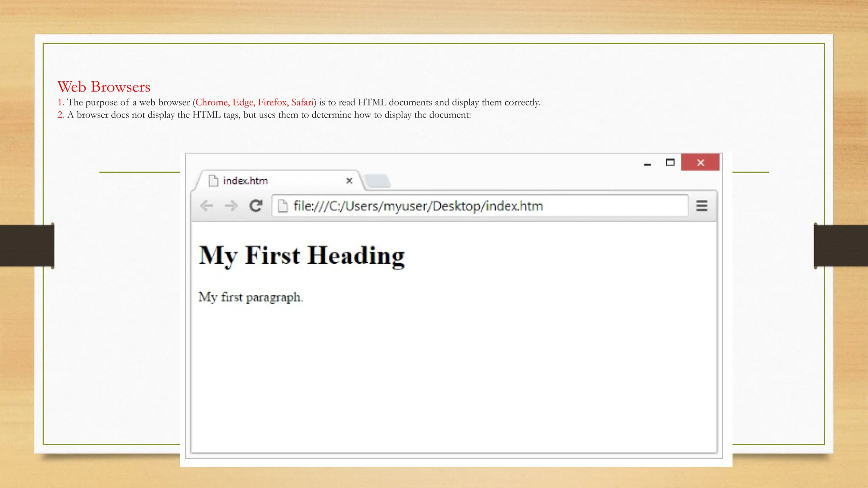Image resolution: width=868 pixels, height=488 pixels.
Task: Maximize the browser window
Action: point(670,162)
